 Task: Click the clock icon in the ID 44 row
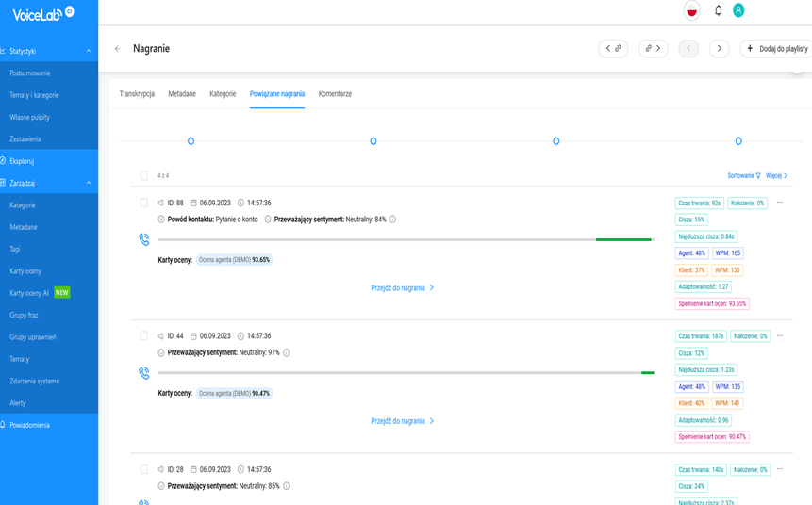[x=240, y=336]
